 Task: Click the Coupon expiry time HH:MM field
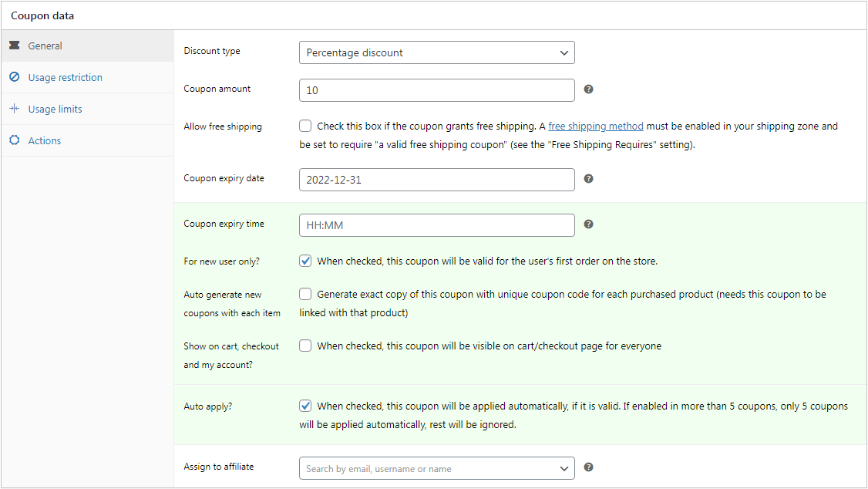click(x=437, y=225)
